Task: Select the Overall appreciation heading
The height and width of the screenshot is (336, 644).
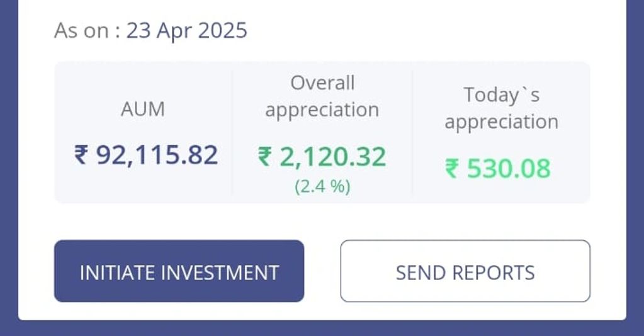Action: tap(322, 96)
